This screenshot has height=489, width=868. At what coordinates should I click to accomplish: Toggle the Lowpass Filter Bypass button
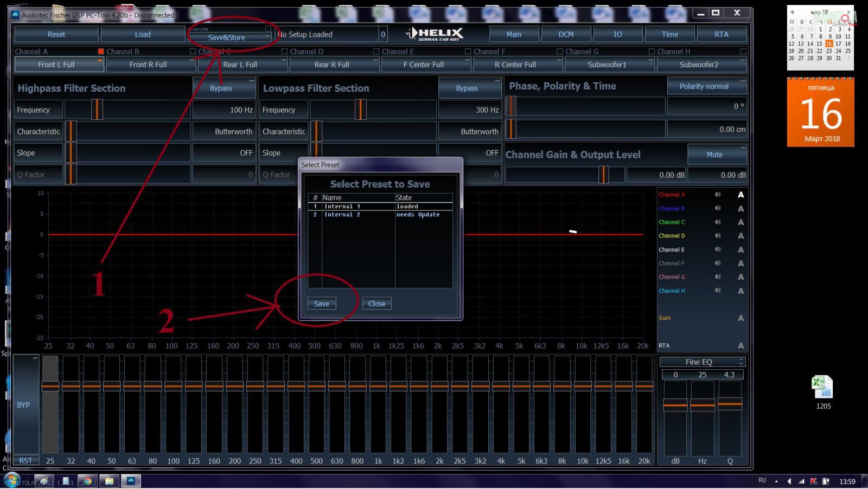[x=469, y=88]
